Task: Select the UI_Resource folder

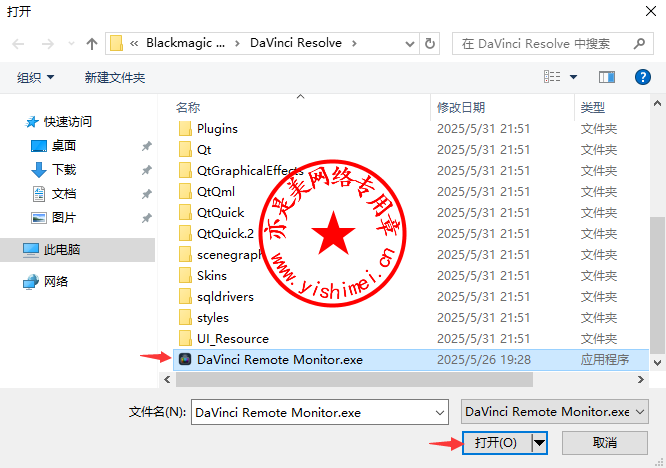Action: tap(233, 338)
